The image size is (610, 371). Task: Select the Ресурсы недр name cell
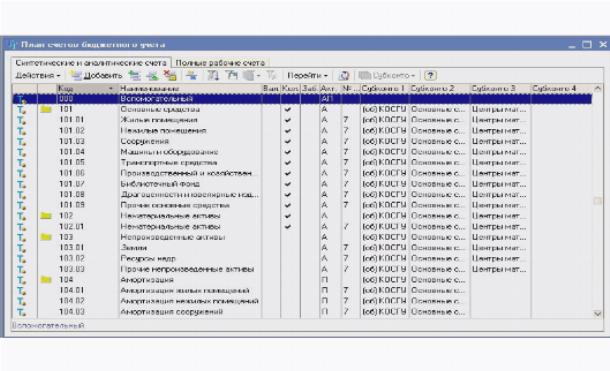pos(190,259)
